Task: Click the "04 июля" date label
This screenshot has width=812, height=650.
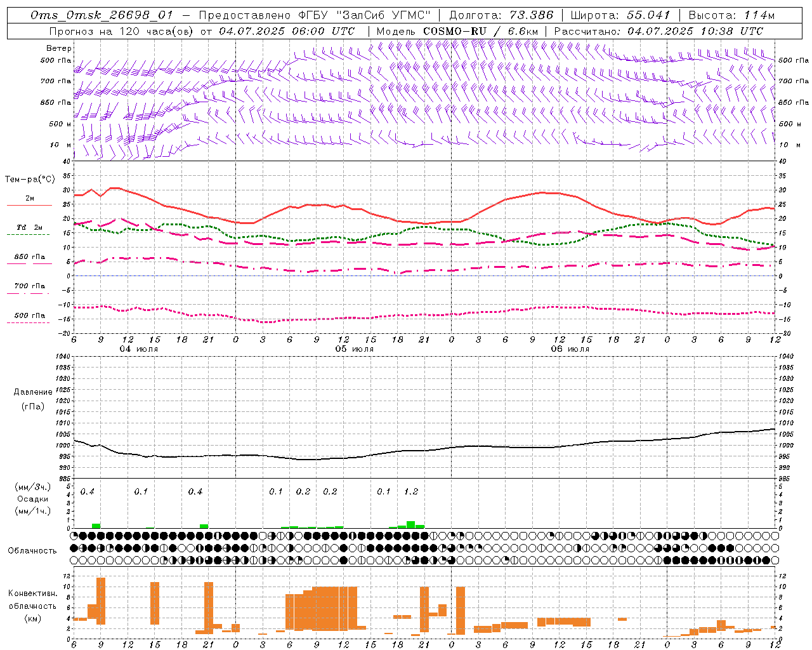Action: pos(139,349)
